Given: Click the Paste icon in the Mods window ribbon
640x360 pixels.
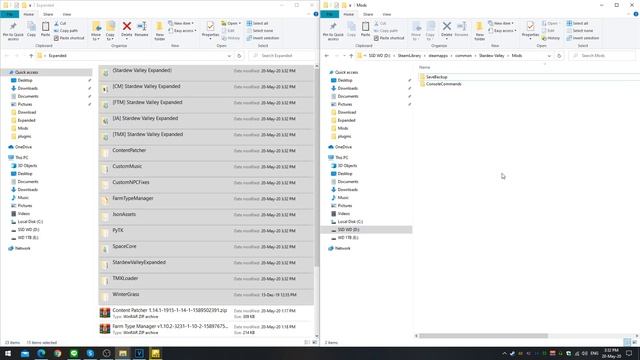Looking at the screenshot, I should 365,29.
